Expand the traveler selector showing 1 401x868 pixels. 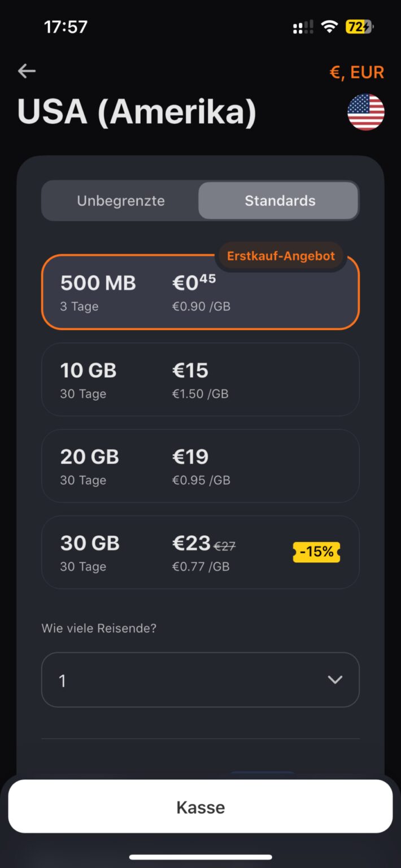pyautogui.click(x=200, y=680)
